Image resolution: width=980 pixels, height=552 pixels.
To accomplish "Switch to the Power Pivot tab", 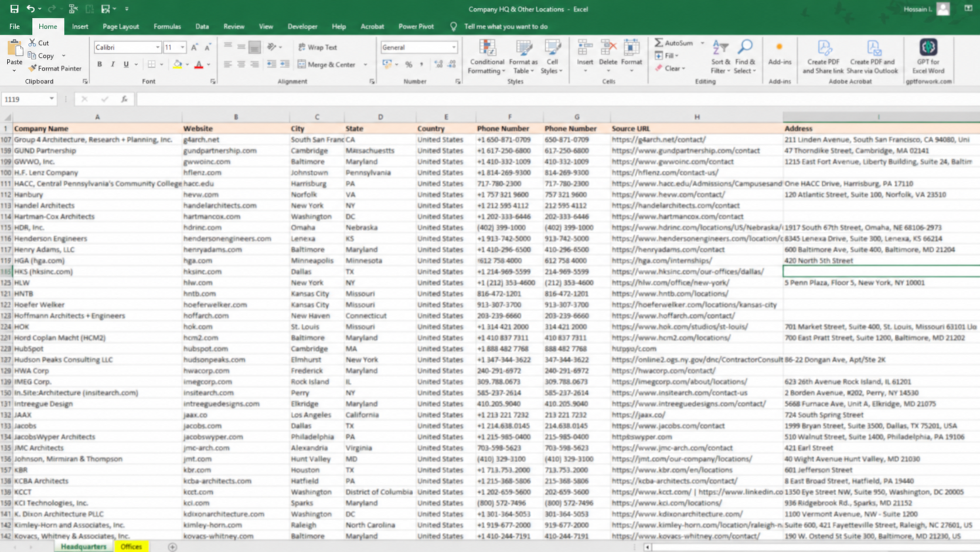I will tap(416, 26).
